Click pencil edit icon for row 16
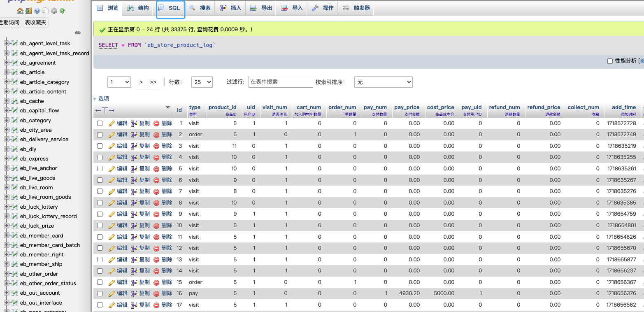644x312 pixels. 112,293
